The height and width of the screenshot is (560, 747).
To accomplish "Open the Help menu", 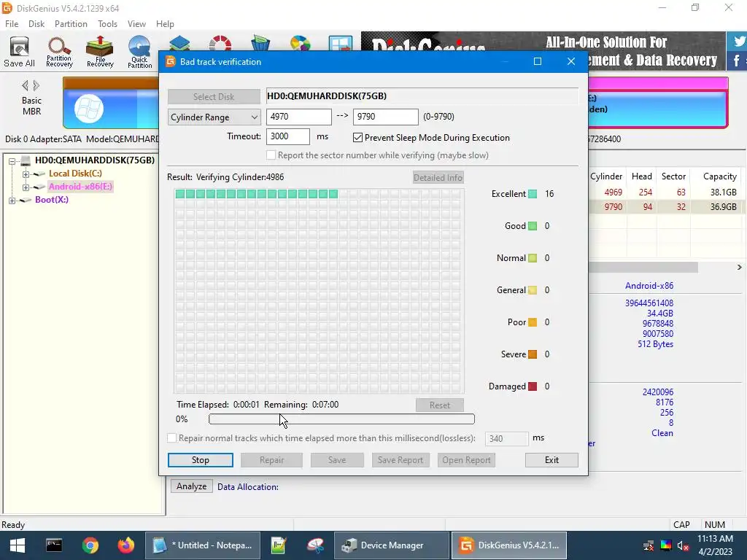I will coord(165,24).
